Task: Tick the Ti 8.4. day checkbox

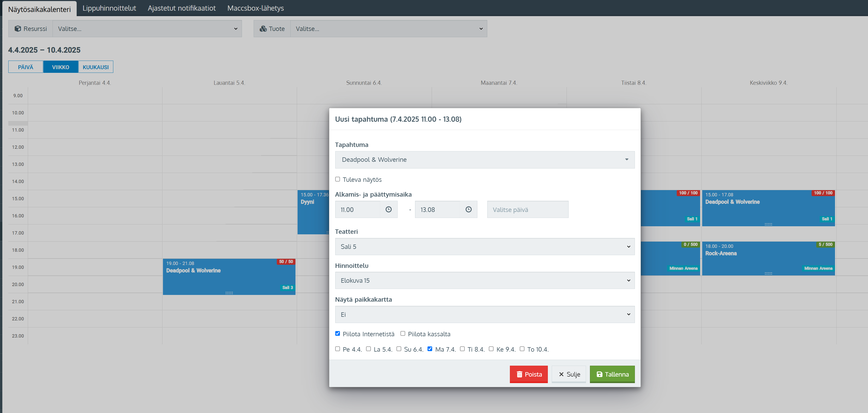Action: (462, 349)
